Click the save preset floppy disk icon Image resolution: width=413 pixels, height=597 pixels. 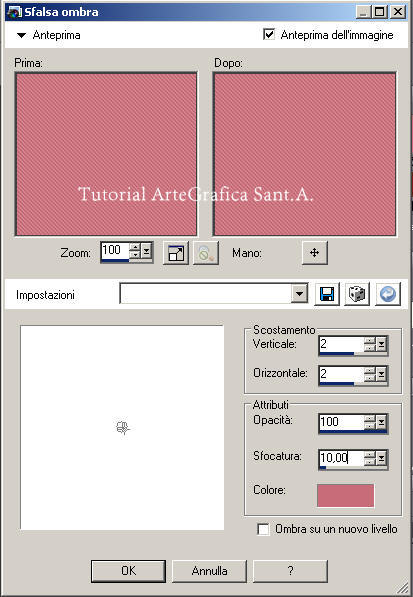coord(327,294)
